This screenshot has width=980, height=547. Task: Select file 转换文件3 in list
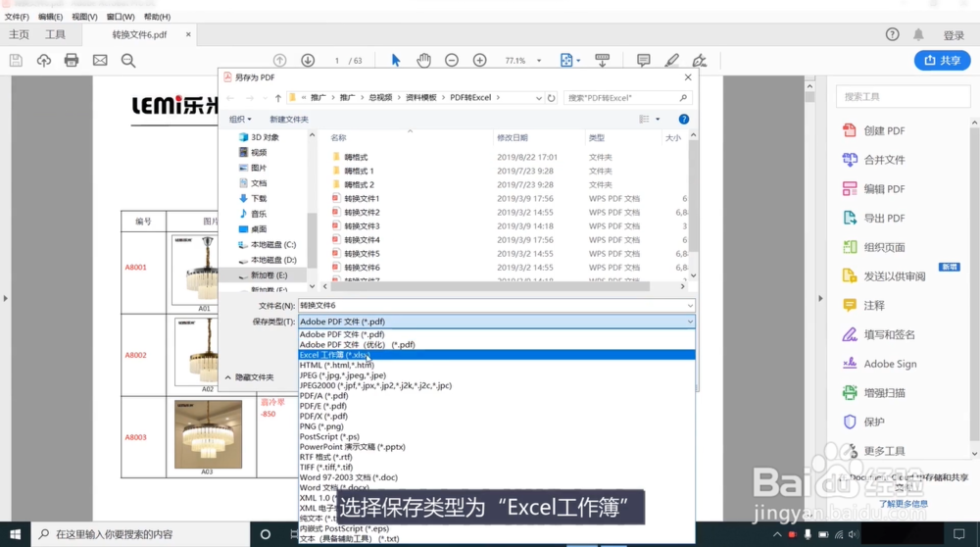pyautogui.click(x=362, y=225)
